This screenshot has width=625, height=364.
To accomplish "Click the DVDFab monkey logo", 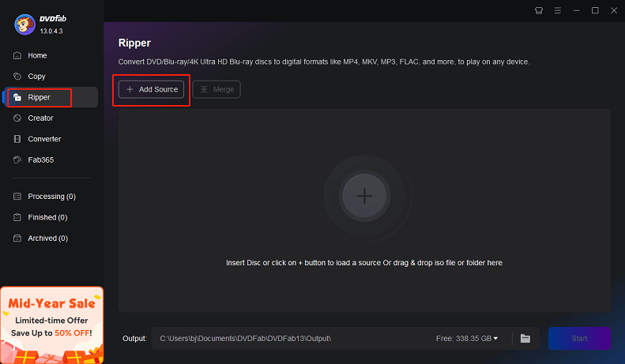I will (24, 24).
